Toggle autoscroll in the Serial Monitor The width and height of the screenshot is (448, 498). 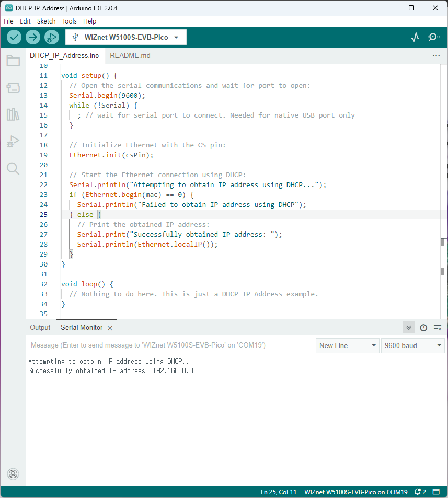pyautogui.click(x=437, y=327)
